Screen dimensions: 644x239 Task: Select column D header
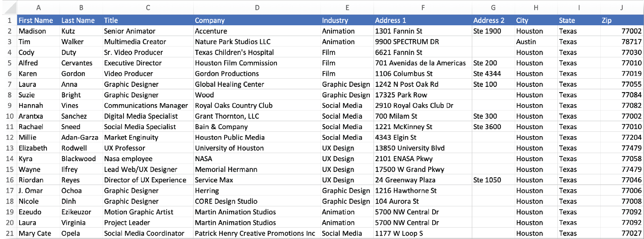point(257,8)
